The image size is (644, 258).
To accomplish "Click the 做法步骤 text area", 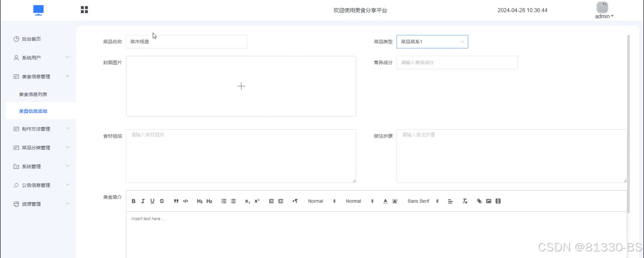I will [x=512, y=156].
